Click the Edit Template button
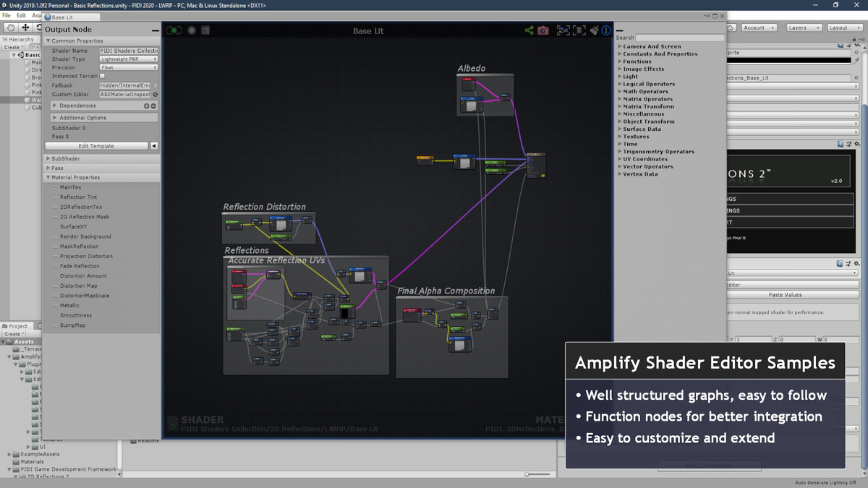868x488 pixels. [96, 146]
